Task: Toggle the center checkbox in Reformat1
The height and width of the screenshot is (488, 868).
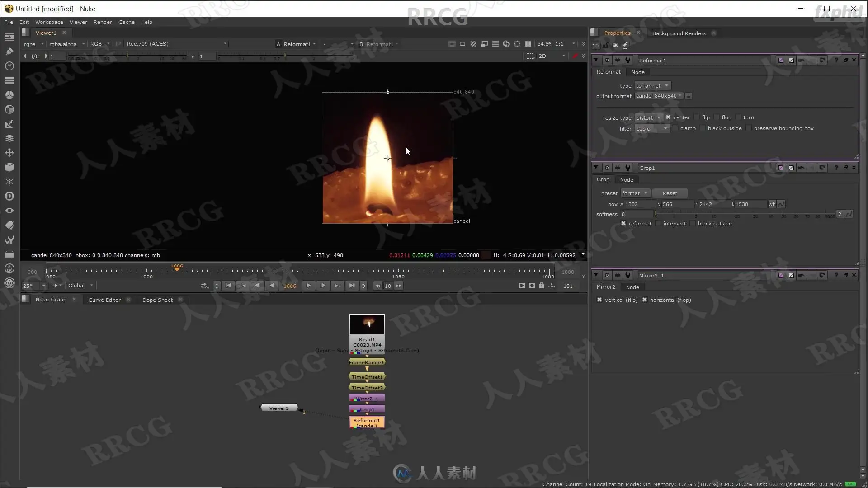Action: click(668, 117)
